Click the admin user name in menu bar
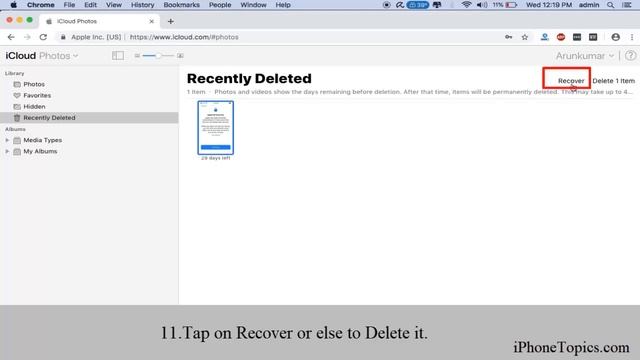Viewport: 640px width, 360px height. [589, 5]
